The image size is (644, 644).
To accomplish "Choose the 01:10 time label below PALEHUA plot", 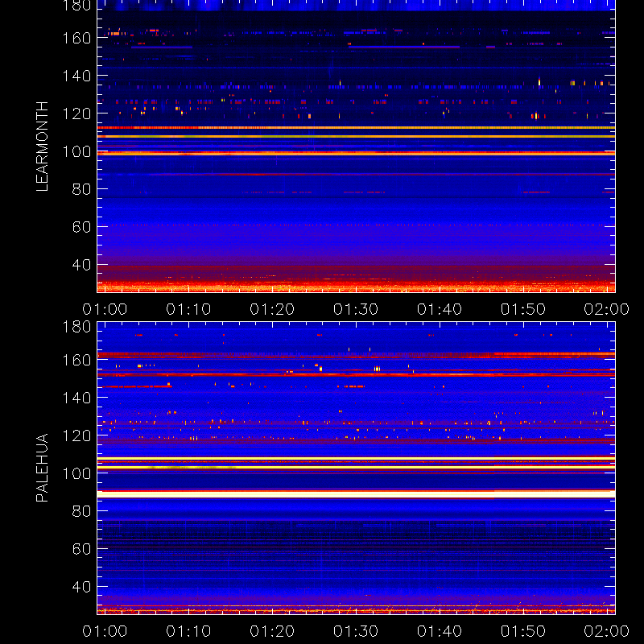I will [x=188, y=631].
